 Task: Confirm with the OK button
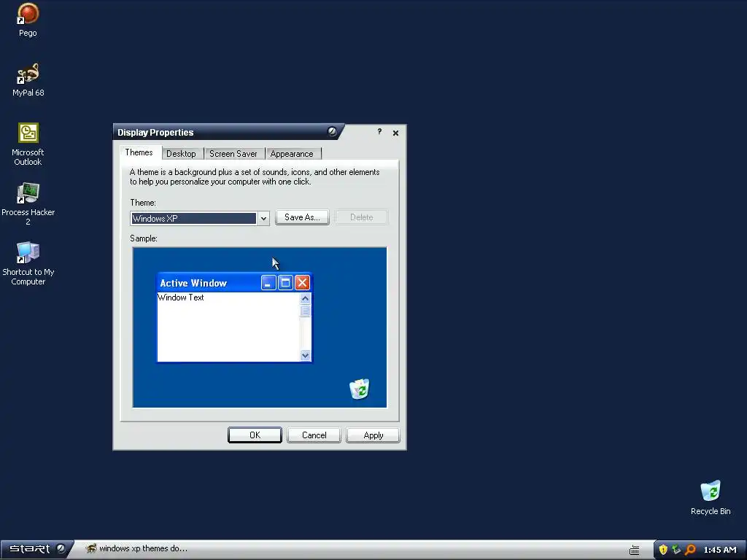[x=255, y=435]
